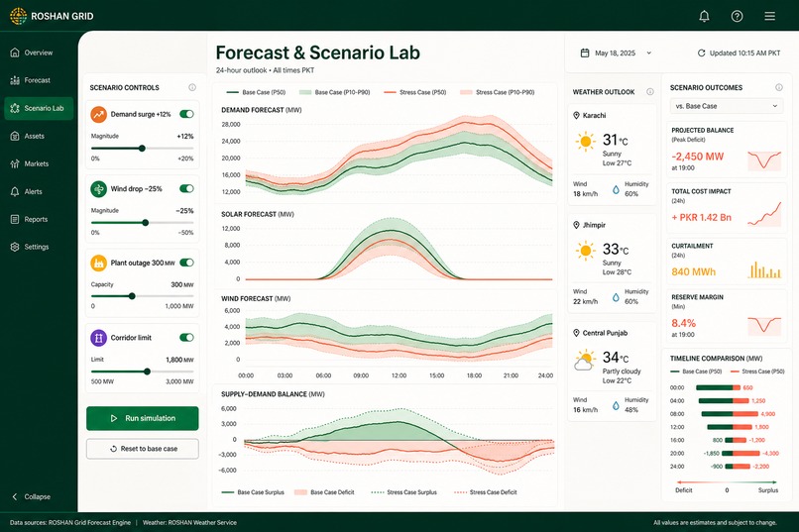Click the 08:00 timeline comparison row
The height and width of the screenshot is (532, 799).
[725, 414]
